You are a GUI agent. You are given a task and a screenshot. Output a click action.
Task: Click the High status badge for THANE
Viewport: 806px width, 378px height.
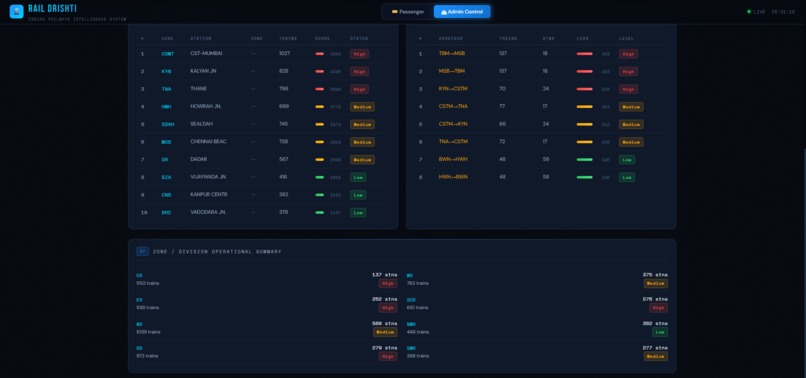[359, 89]
